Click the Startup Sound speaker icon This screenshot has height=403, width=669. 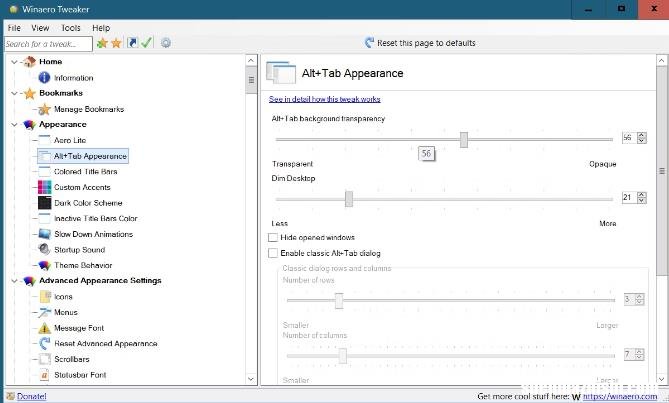(44, 249)
